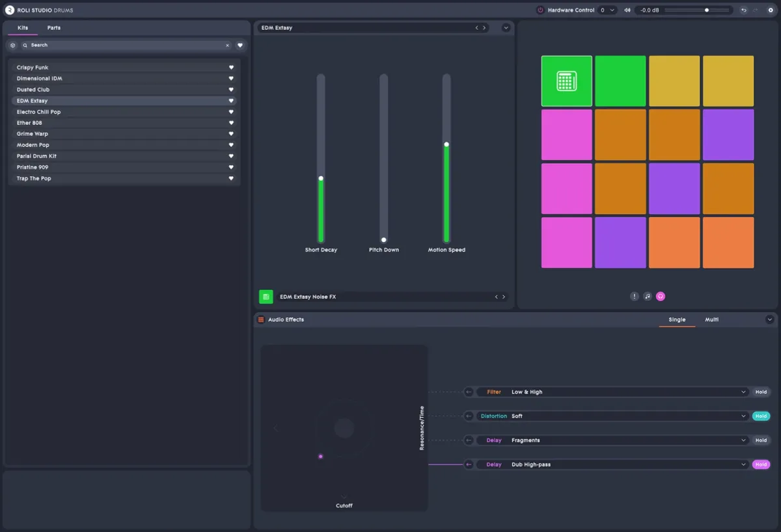Click the undo arrow icon

tap(744, 10)
